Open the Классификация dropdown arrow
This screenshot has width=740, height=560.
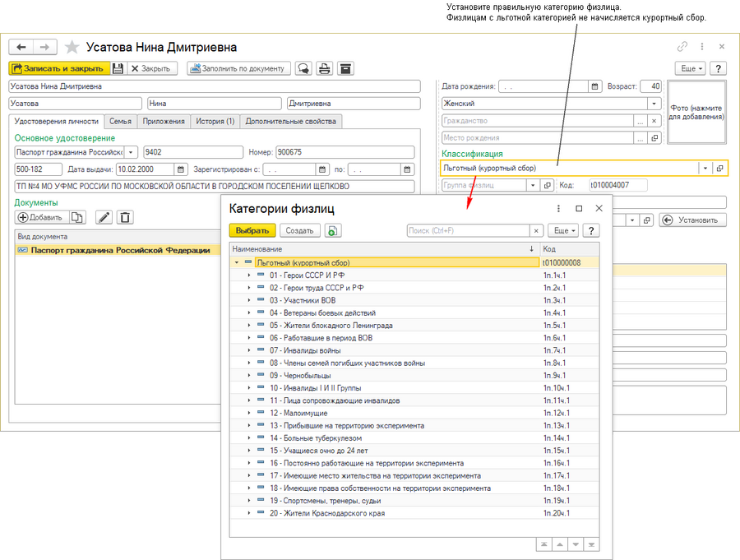[705, 168]
